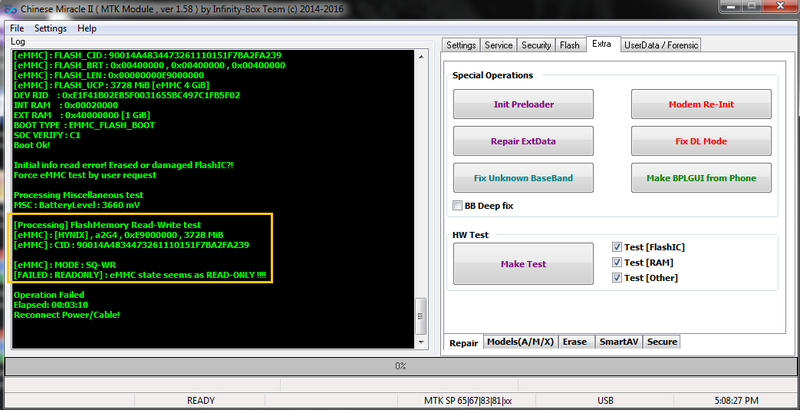This screenshot has height=410, width=800.
Task: Switch to the Models(A/M/X) bottom tab
Action: (x=520, y=342)
